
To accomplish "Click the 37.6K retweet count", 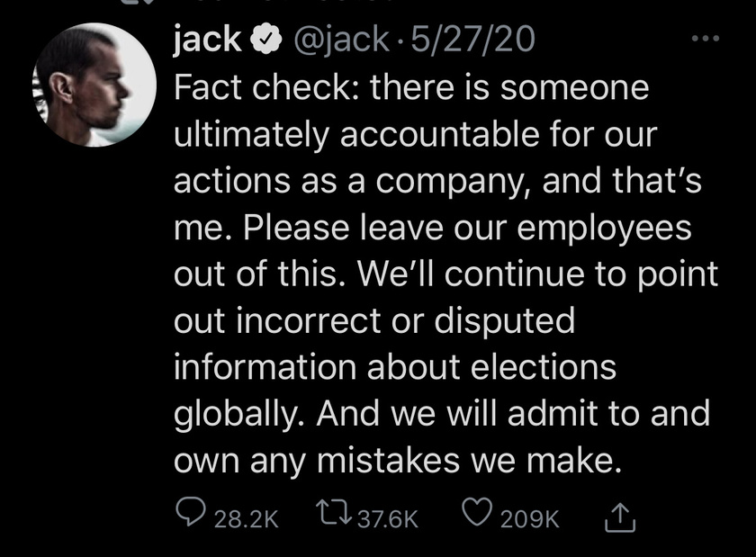I will click(x=388, y=519).
